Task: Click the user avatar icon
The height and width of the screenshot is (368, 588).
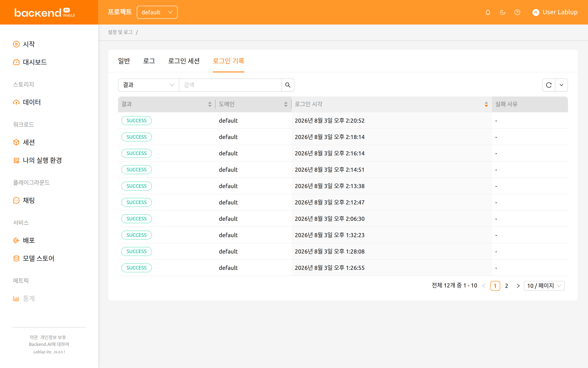Action: tap(536, 12)
